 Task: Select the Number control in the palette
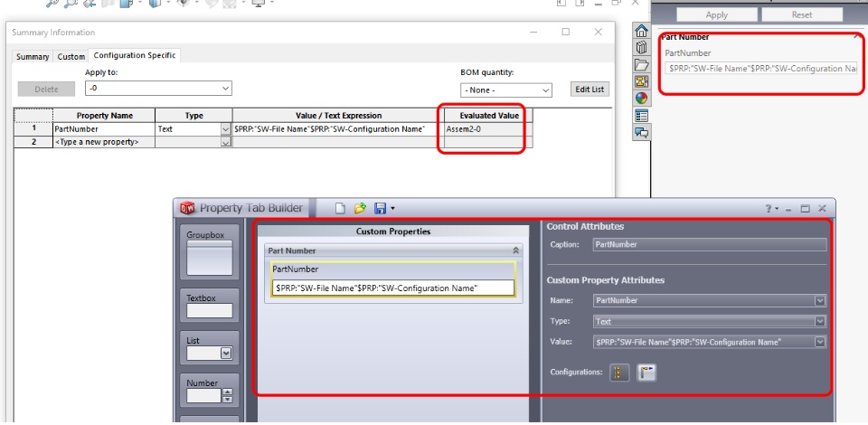[209, 391]
